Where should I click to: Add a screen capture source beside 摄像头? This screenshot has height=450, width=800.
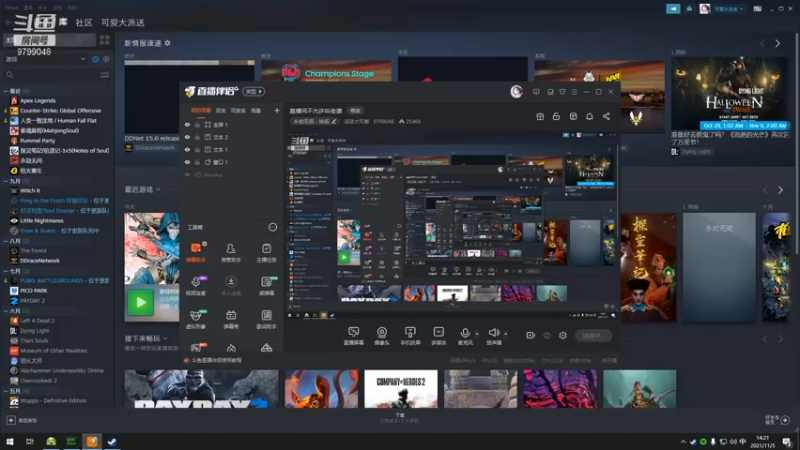[353, 336]
